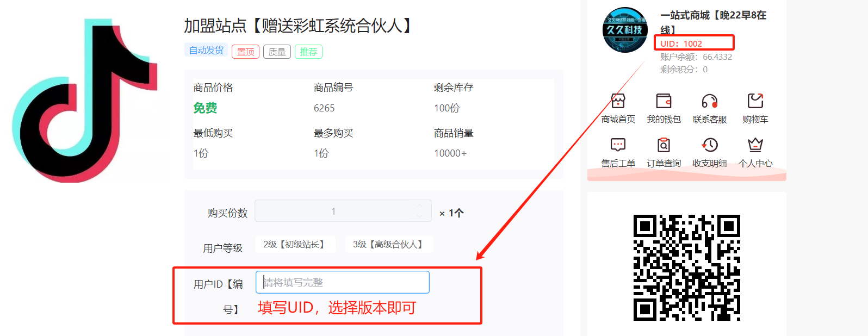Go to 个人中心 crown icon
Screen dimensions: 868x336
tap(755, 145)
